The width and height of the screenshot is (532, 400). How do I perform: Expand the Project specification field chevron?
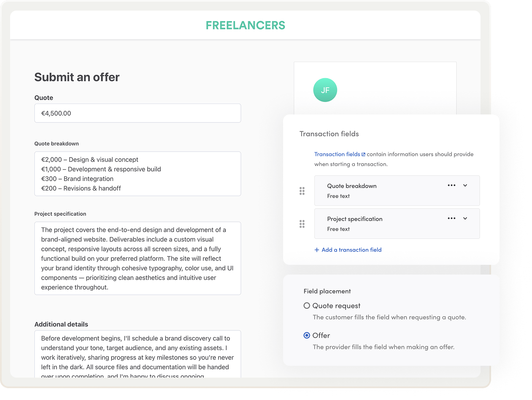(465, 218)
